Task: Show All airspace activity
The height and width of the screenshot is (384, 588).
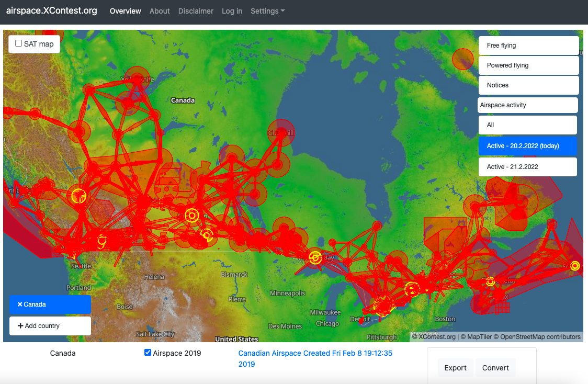Action: (x=528, y=125)
